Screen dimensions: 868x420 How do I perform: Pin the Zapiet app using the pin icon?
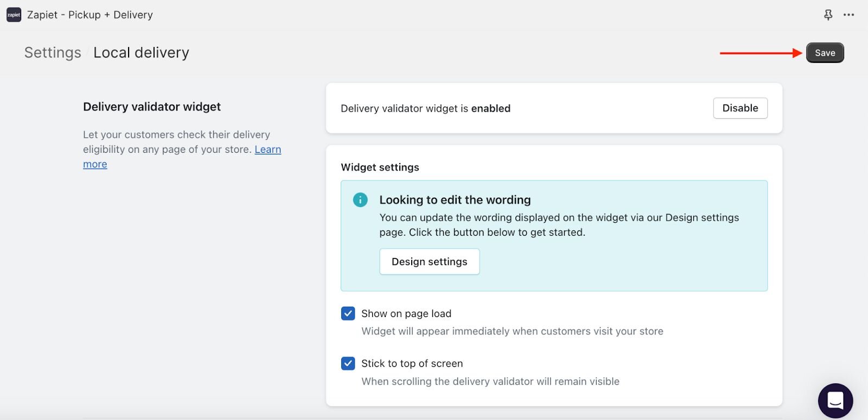(828, 15)
